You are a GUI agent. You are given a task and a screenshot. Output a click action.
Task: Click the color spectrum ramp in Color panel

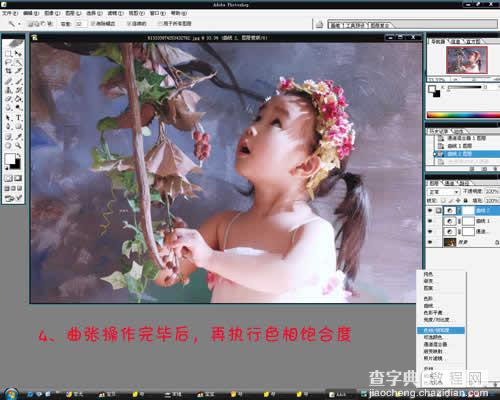click(x=463, y=115)
